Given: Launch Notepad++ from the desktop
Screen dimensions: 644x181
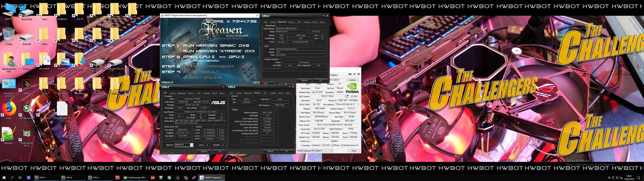Looking at the screenshot, I should [9, 136].
